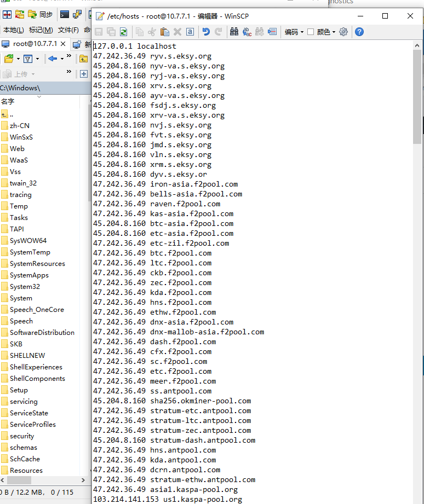The width and height of the screenshot is (424, 504).
Task: Click the Replace text icon
Action: tap(247, 32)
